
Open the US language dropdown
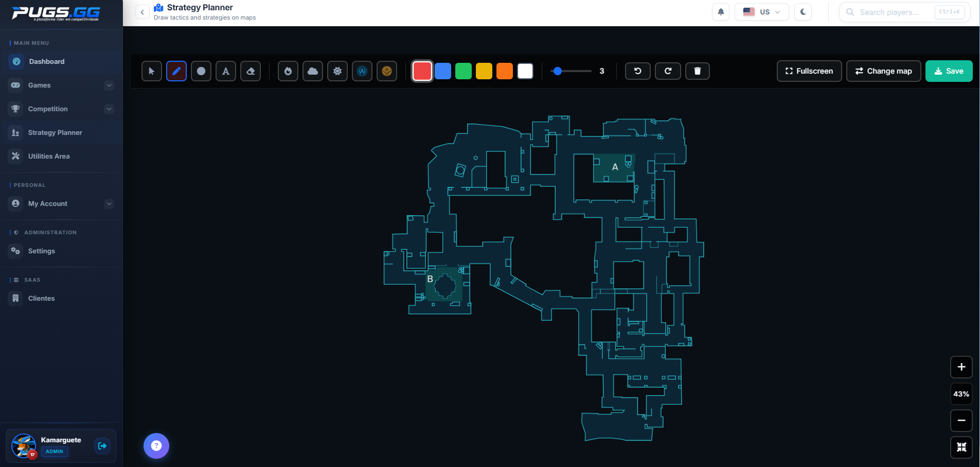pyautogui.click(x=761, y=12)
